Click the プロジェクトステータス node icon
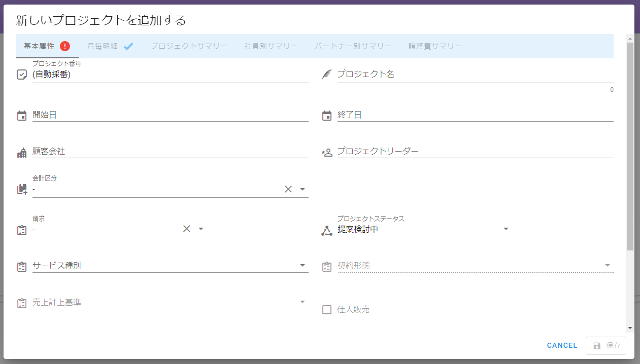The image size is (640, 364). [327, 231]
